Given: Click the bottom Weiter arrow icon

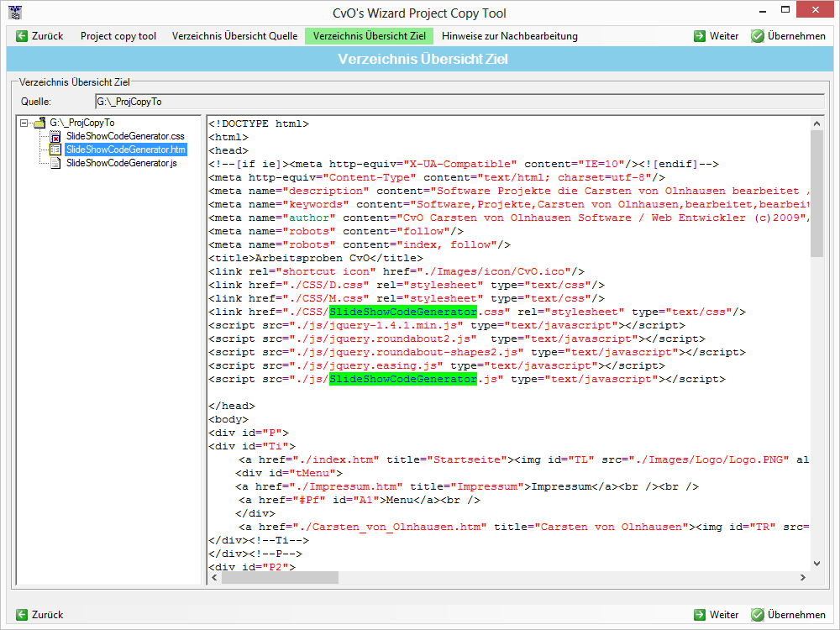Looking at the screenshot, I should [700, 615].
